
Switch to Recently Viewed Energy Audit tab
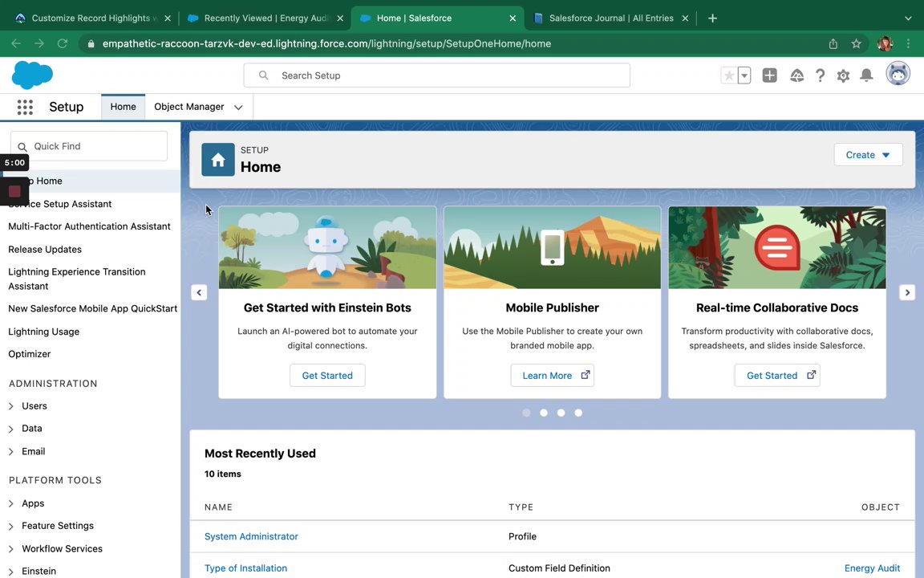tap(265, 18)
